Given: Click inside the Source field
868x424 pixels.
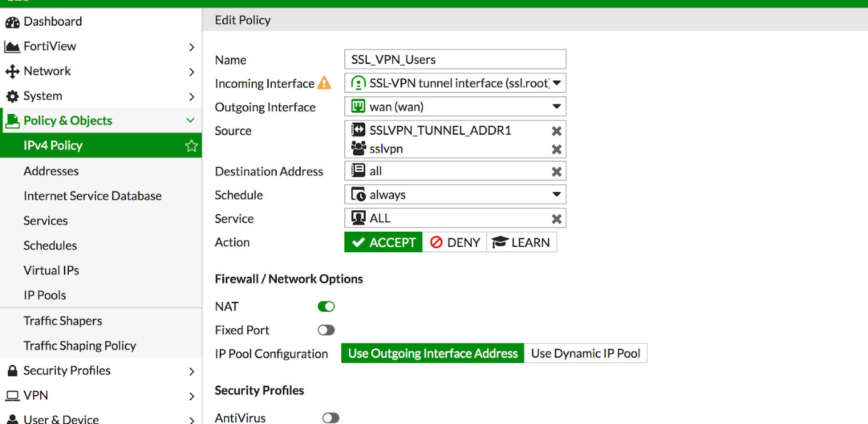Looking at the screenshot, I should pyautogui.click(x=455, y=139).
